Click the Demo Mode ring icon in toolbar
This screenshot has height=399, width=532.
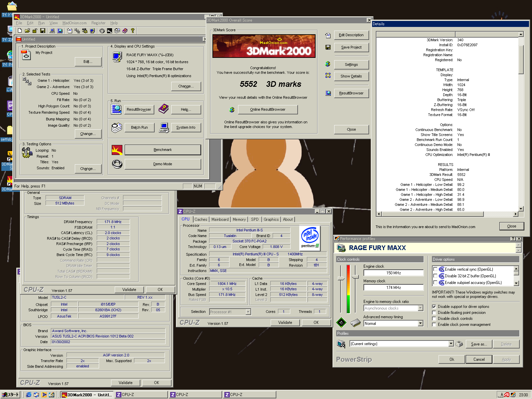click(x=102, y=31)
